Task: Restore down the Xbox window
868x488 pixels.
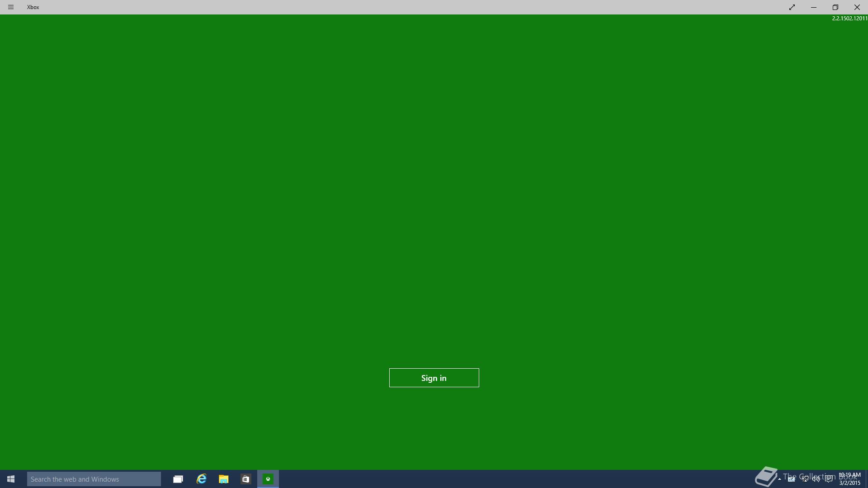Action: 835,7
